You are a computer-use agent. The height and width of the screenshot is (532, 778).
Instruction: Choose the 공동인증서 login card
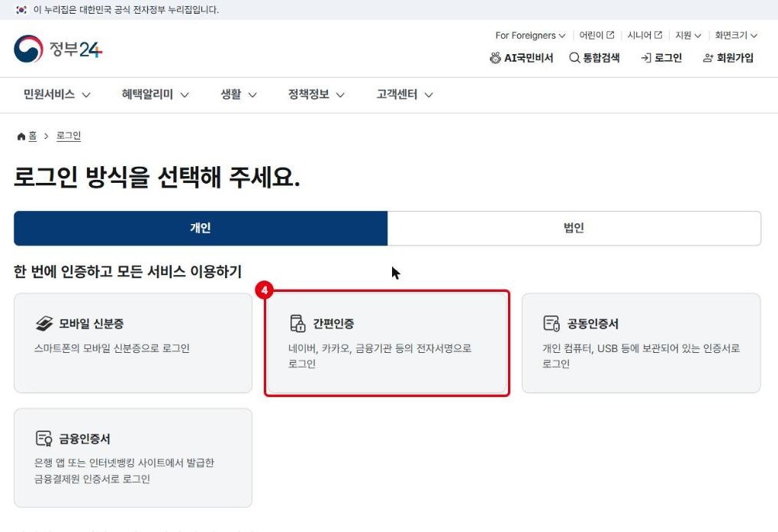click(641, 343)
